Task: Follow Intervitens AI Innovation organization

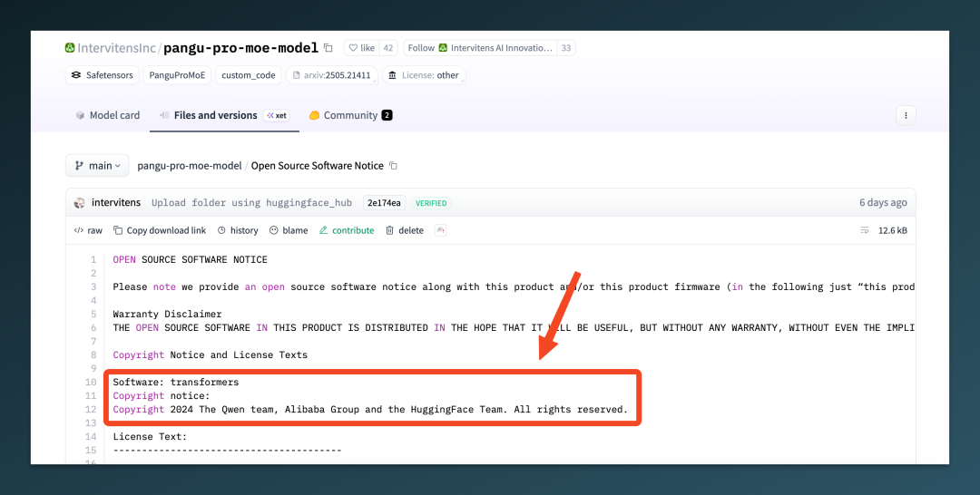Action: click(x=480, y=48)
